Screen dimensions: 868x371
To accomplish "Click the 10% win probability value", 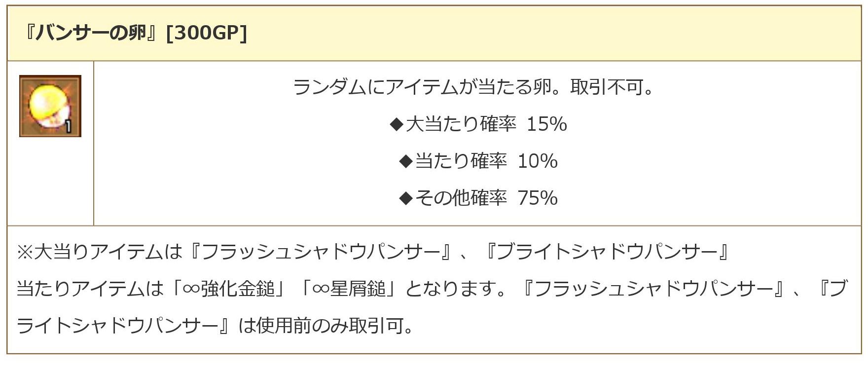I will 538,161.
